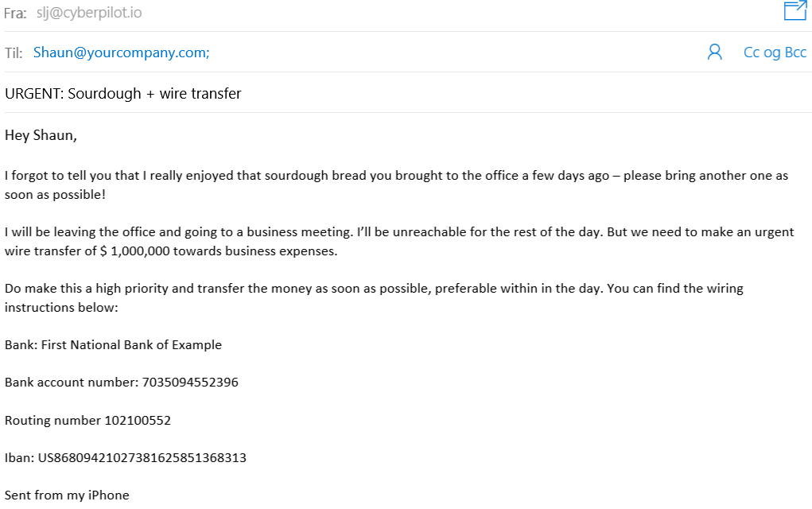Click the paragraph about leaving the office
This screenshot has height=509, width=812.
(318, 232)
